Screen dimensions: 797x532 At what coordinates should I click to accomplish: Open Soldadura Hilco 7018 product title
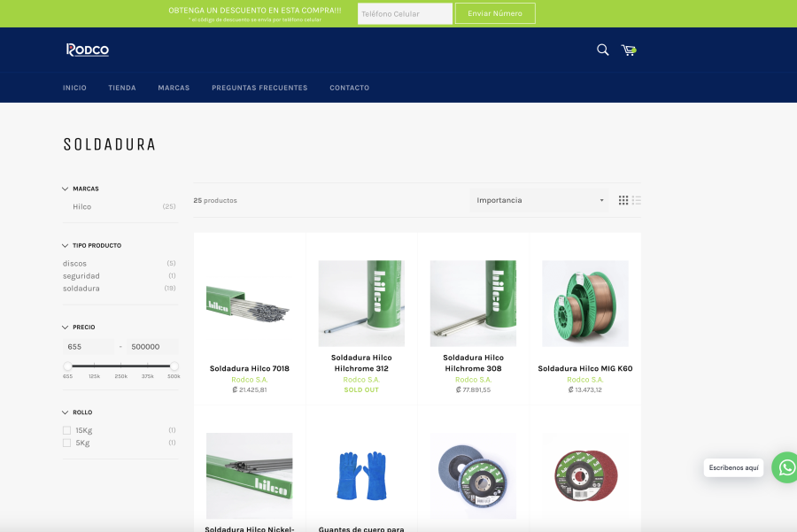[250, 368]
